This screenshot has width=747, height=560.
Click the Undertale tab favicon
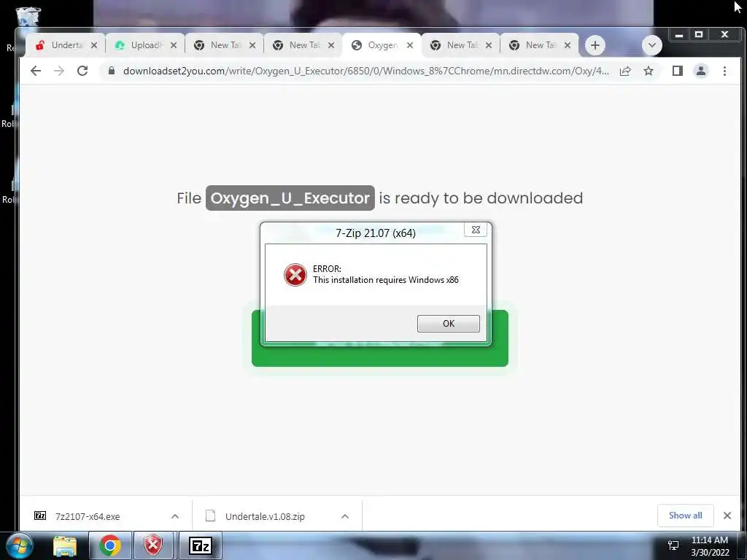[40, 45]
